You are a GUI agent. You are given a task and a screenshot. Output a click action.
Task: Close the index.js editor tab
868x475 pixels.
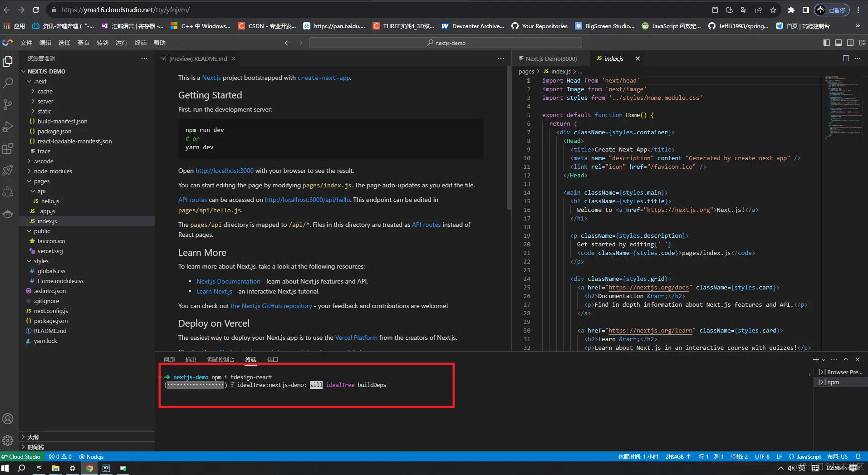638,59
